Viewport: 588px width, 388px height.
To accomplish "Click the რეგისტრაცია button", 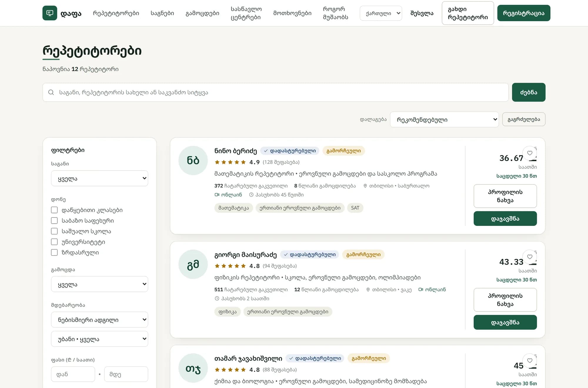I will pos(524,13).
